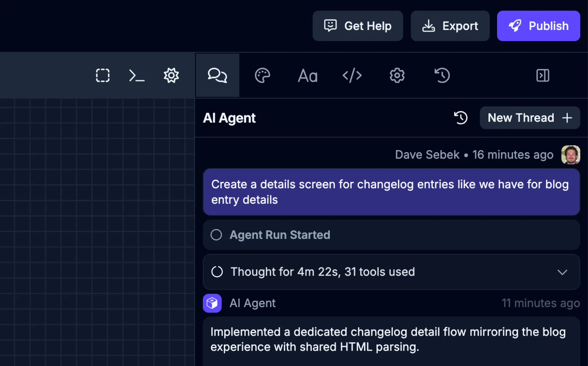Click the AI Agent cube avatar icon
The height and width of the screenshot is (366, 588).
tap(212, 303)
